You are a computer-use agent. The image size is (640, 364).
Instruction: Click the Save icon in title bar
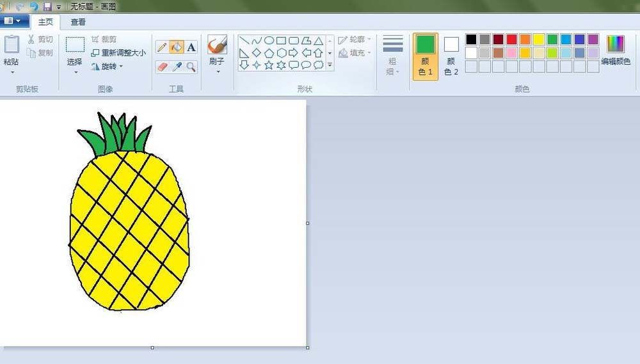pos(47,6)
